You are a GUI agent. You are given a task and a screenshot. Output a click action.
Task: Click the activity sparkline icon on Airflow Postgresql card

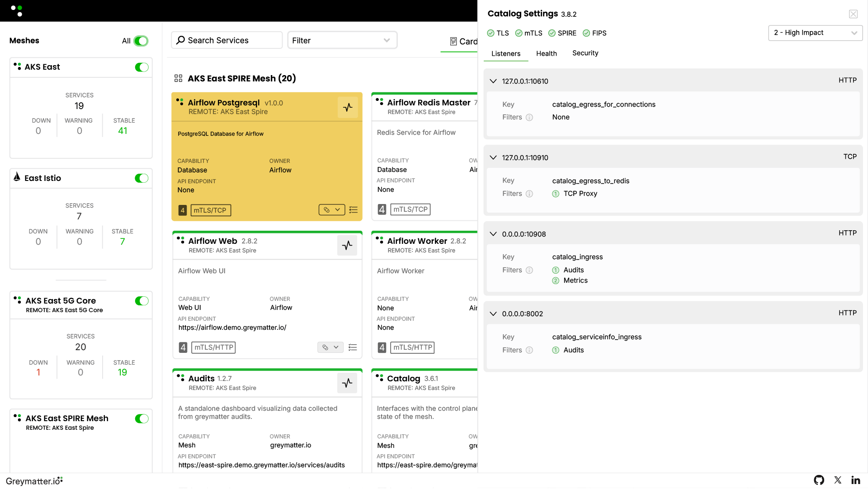(x=347, y=108)
